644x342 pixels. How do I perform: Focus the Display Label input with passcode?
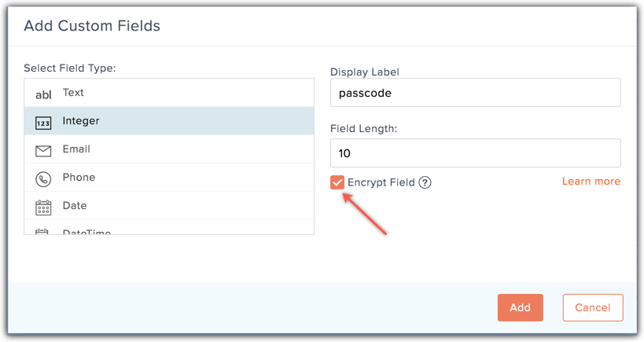[475, 93]
